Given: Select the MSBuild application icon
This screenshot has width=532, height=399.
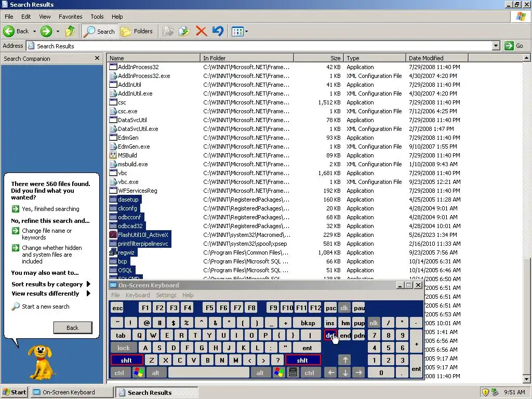Looking at the screenshot, I should point(113,155).
